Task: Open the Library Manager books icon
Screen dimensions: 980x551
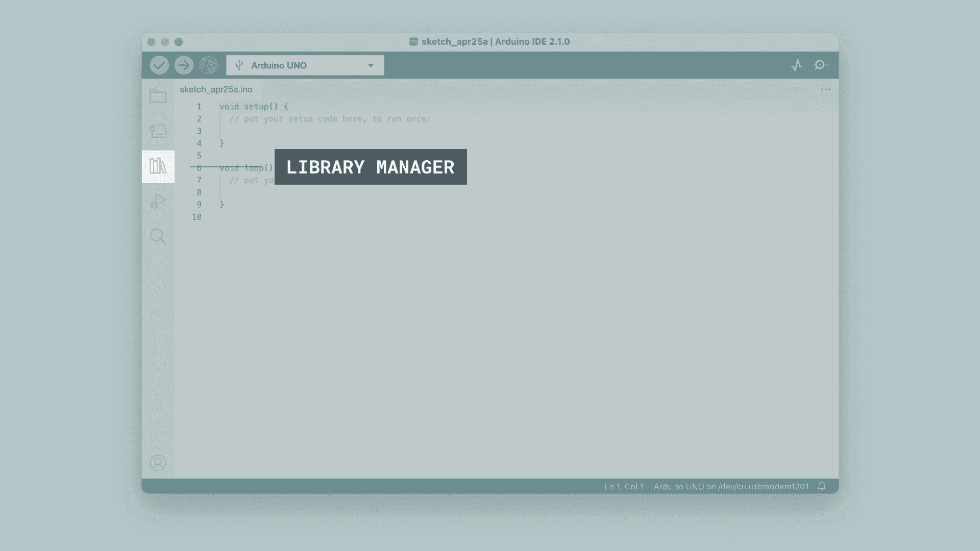Action: 158,166
